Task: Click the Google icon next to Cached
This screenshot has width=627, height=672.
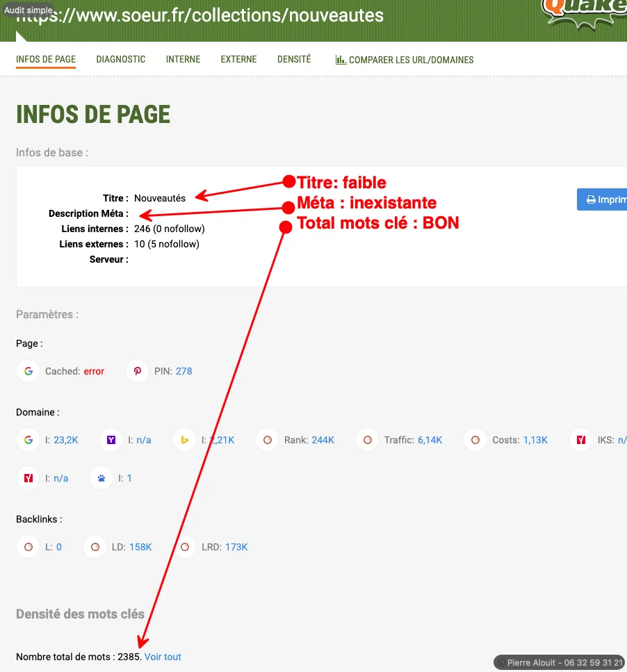Action: point(28,371)
